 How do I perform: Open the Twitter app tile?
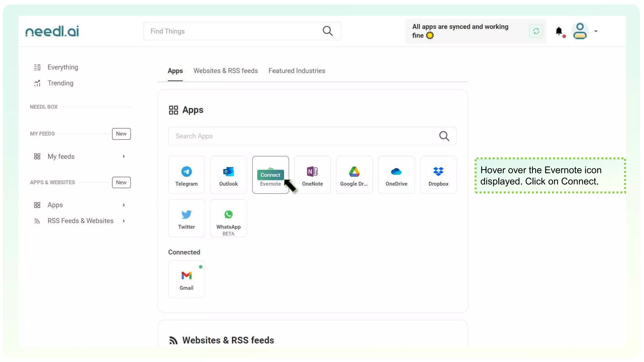point(186,218)
